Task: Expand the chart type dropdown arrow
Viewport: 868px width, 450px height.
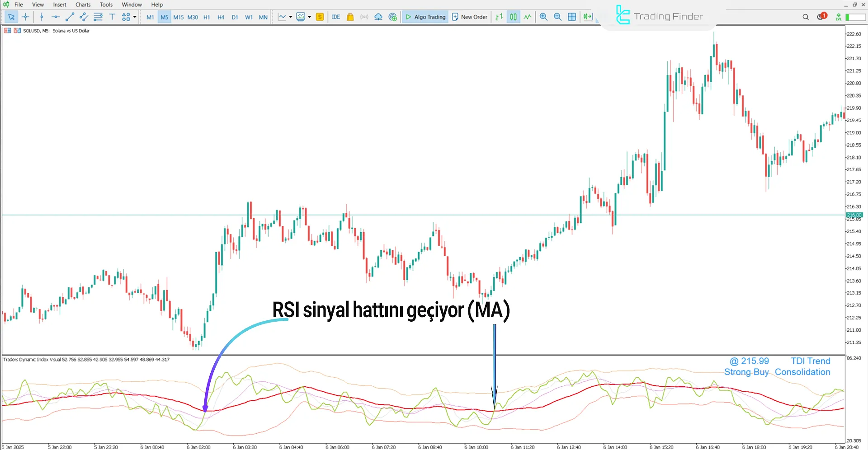Action: tap(290, 17)
